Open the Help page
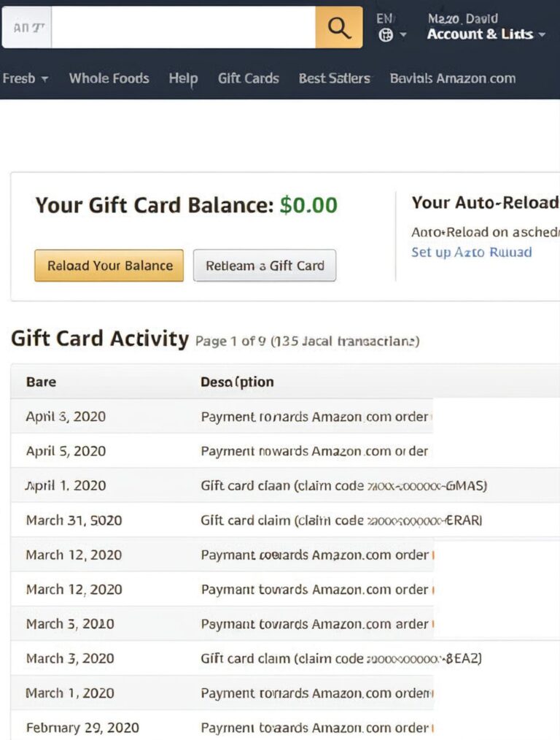This screenshot has height=740, width=560. [183, 78]
